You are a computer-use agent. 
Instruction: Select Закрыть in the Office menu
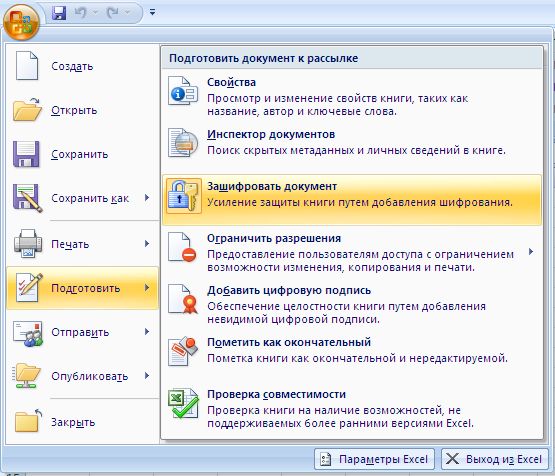pos(82,422)
